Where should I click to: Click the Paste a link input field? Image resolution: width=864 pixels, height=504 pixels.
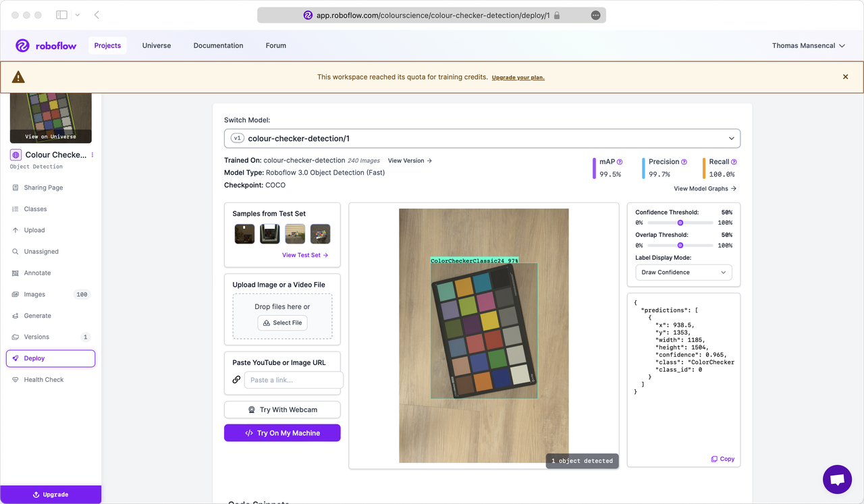pos(294,380)
